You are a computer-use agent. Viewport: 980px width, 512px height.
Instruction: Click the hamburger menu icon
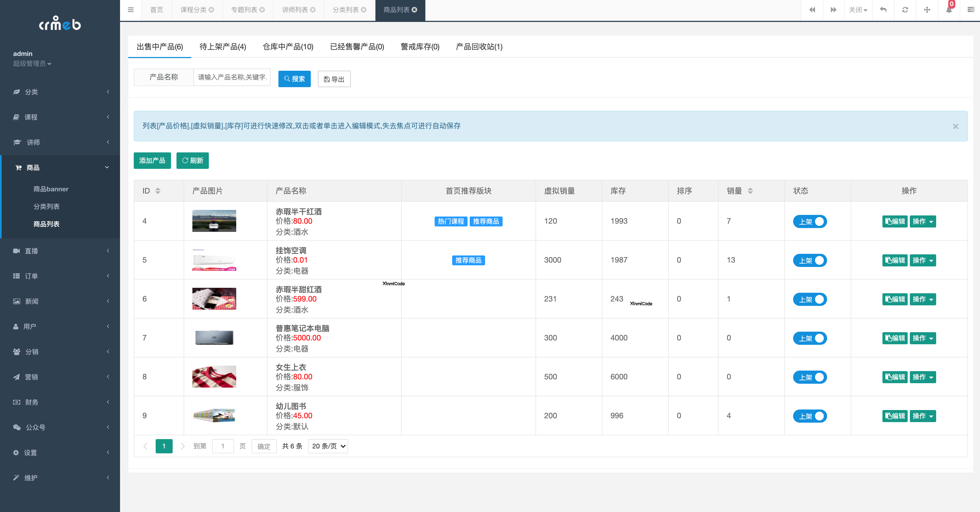pyautogui.click(x=130, y=10)
